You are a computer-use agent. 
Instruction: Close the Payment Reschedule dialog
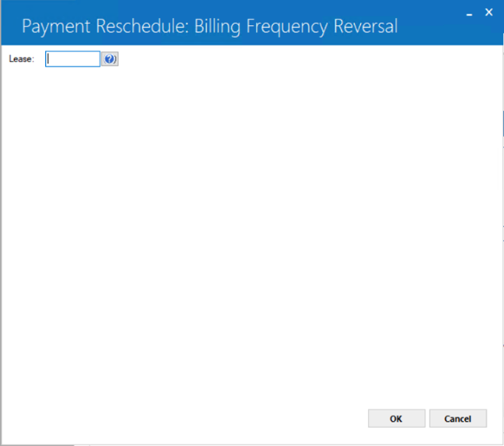coord(489,12)
